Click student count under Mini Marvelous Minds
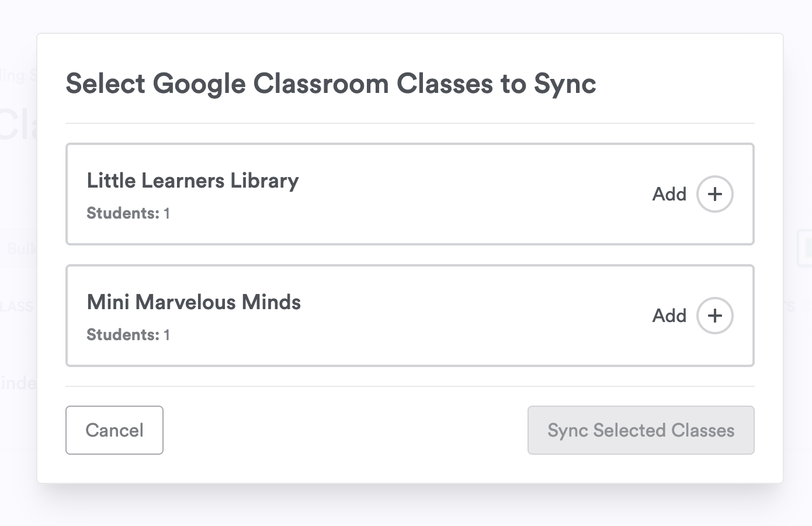812x526 pixels. 128,335
